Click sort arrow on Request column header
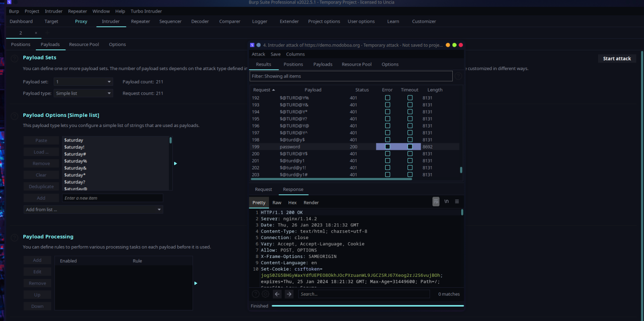644x321 pixels. (274, 90)
